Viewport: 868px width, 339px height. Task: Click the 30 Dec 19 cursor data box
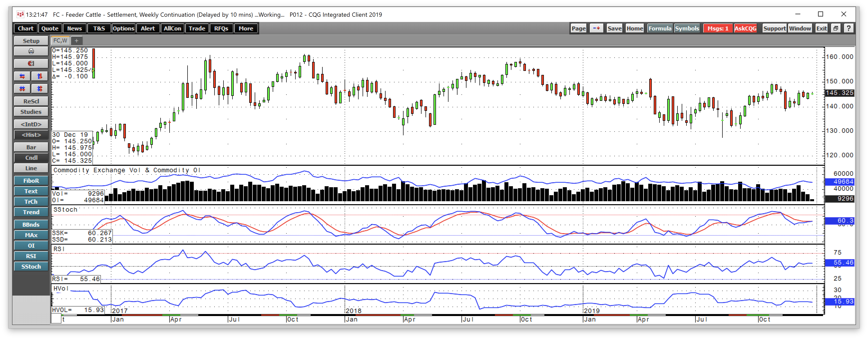click(x=72, y=148)
